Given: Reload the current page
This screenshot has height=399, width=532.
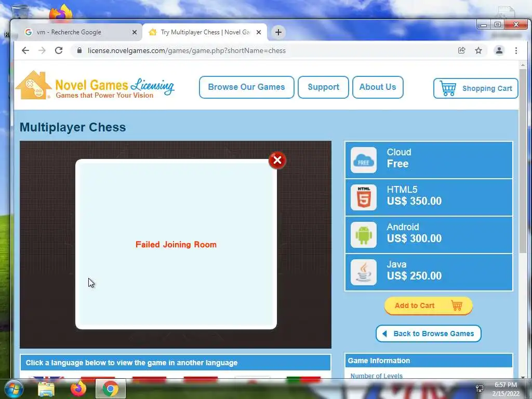Looking at the screenshot, I should [59, 50].
